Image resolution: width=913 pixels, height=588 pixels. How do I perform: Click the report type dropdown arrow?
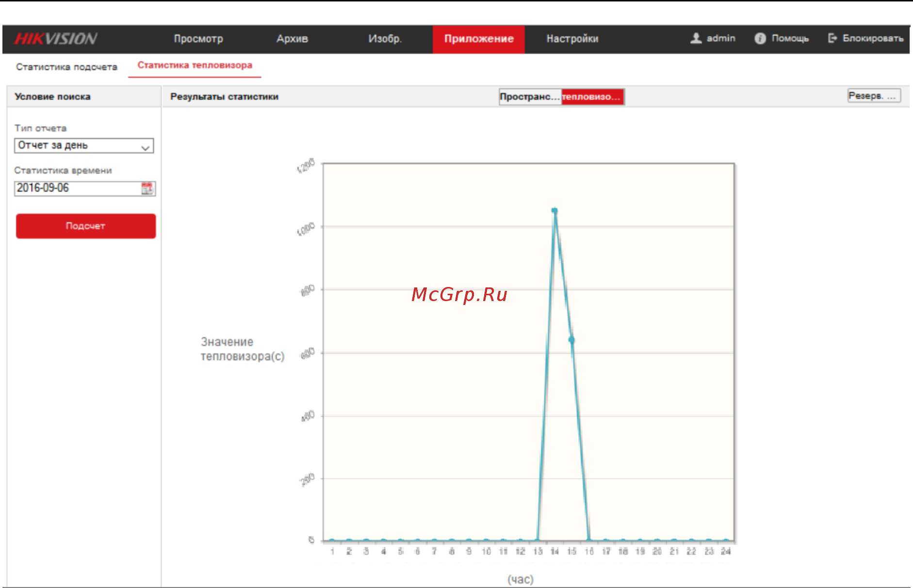(x=145, y=147)
